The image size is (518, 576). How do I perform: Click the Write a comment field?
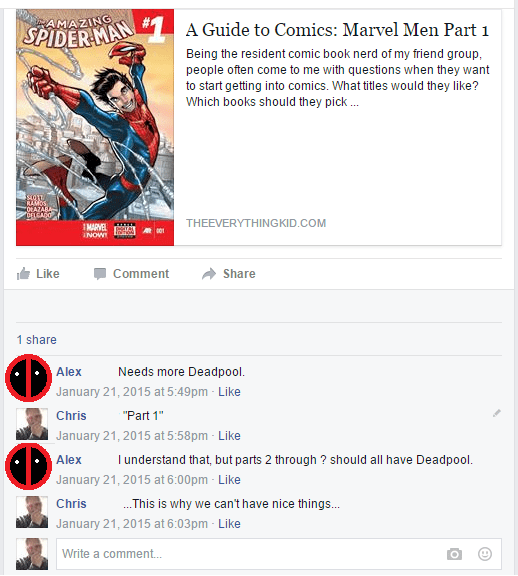279,554
